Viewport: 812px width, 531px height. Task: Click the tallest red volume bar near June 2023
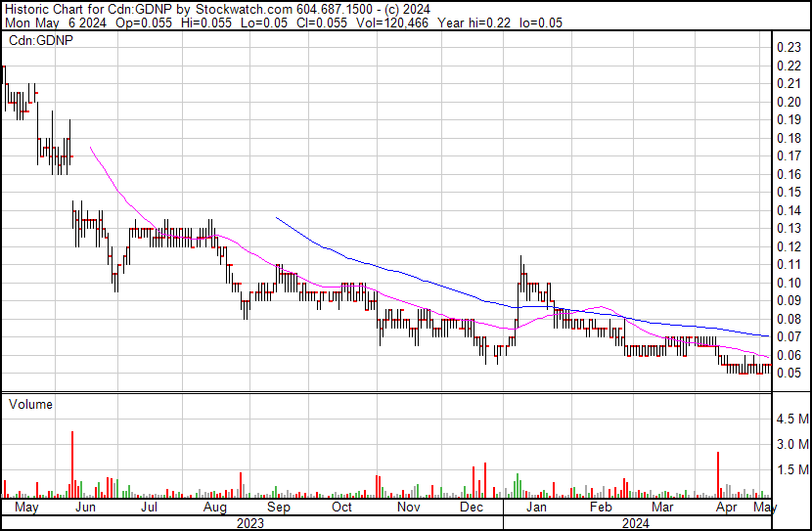(x=72, y=465)
